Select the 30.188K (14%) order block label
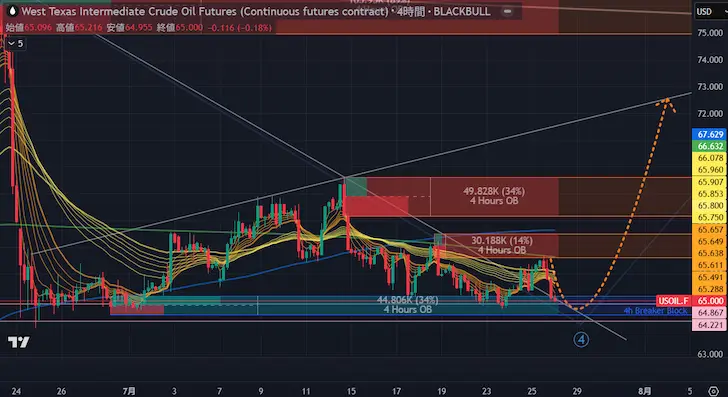 [x=502, y=241]
